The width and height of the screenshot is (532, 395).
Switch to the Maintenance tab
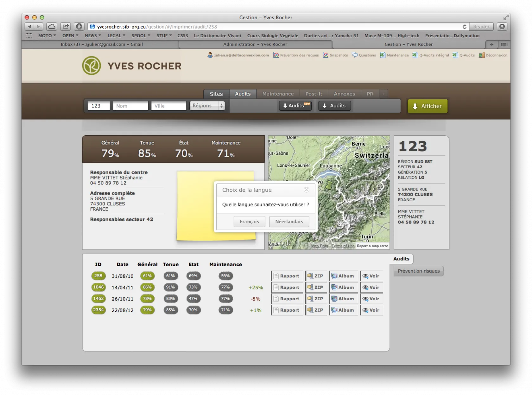pyautogui.click(x=278, y=94)
